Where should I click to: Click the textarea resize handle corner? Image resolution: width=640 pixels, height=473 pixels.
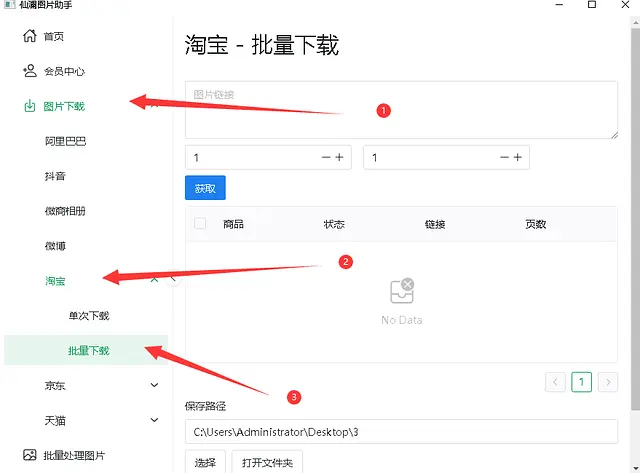pyautogui.click(x=614, y=135)
